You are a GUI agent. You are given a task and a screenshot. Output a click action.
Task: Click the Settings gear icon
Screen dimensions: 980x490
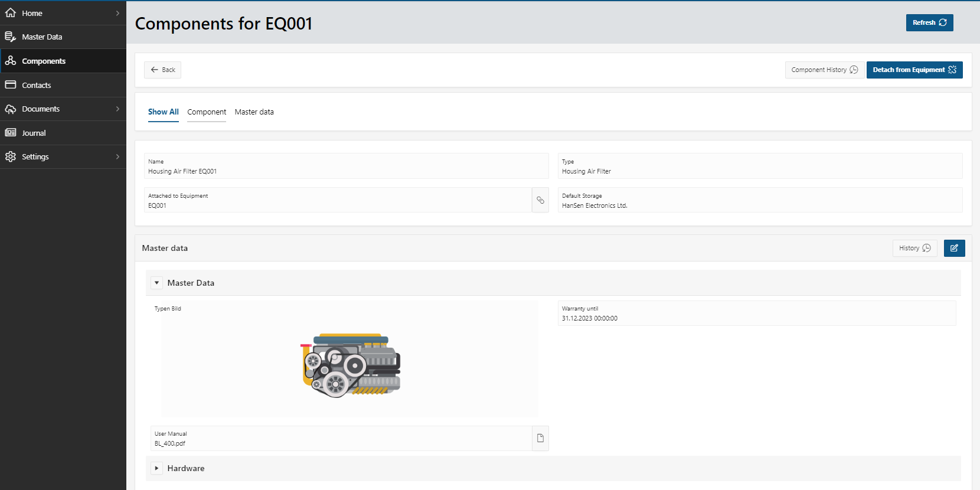[11, 156]
